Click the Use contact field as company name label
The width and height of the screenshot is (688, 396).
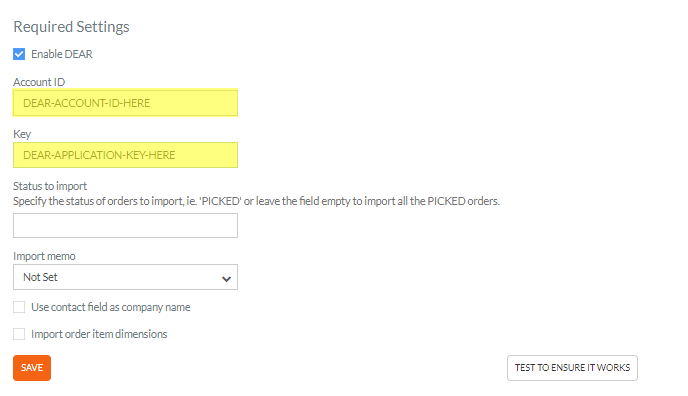pyautogui.click(x=111, y=307)
